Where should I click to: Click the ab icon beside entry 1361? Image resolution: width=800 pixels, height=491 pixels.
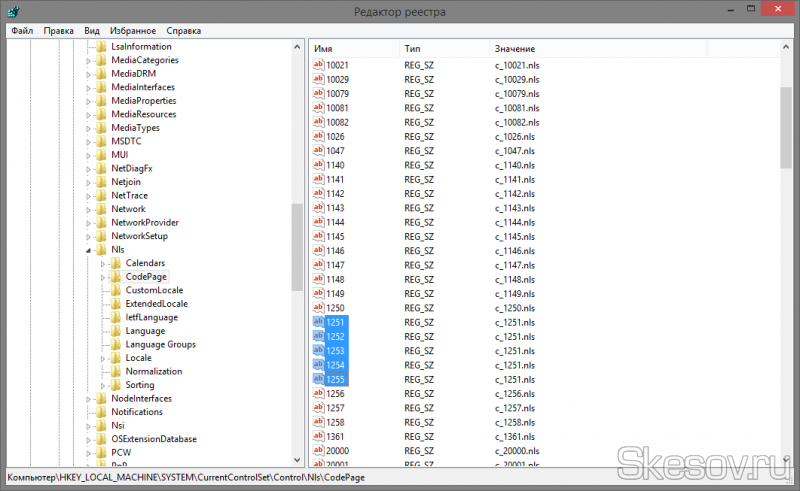click(x=318, y=436)
